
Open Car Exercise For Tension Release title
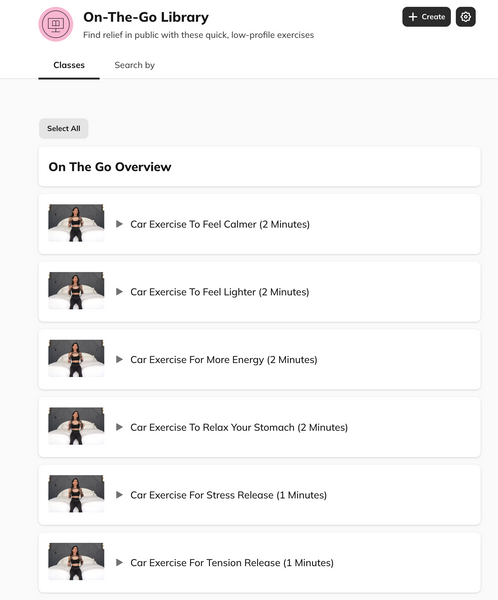[232, 563]
